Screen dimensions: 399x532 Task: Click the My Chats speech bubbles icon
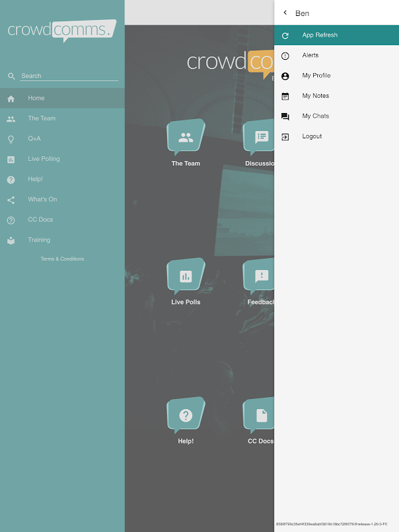(x=285, y=116)
